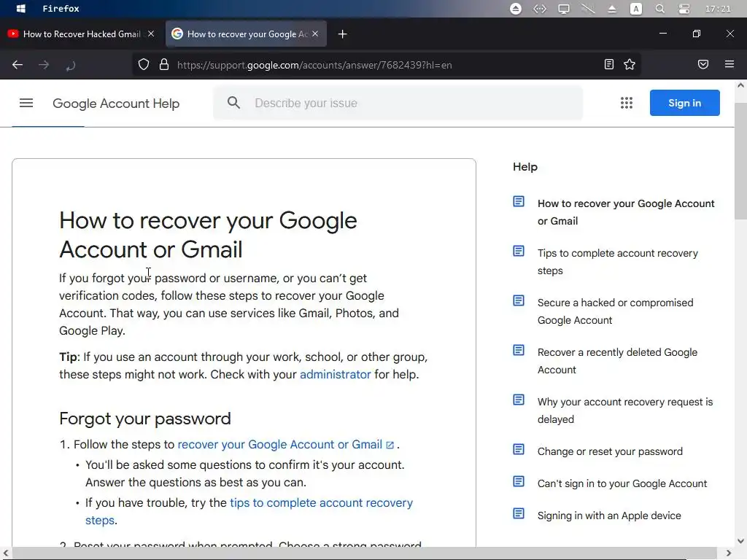Viewport: 747px width, 560px height.
Task: Click the site security padlock icon
Action: coord(164,65)
